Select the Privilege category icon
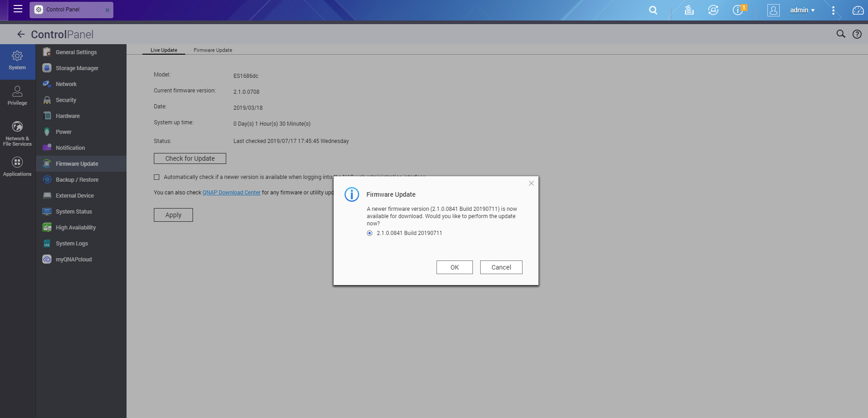 pyautogui.click(x=17, y=96)
